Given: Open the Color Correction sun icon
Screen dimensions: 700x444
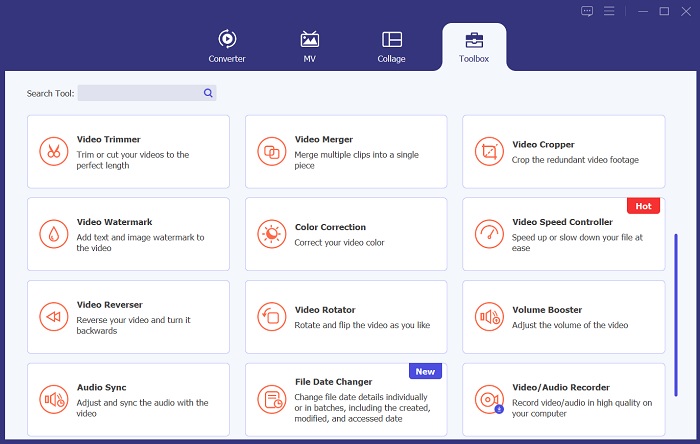Looking at the screenshot, I should pyautogui.click(x=271, y=234).
